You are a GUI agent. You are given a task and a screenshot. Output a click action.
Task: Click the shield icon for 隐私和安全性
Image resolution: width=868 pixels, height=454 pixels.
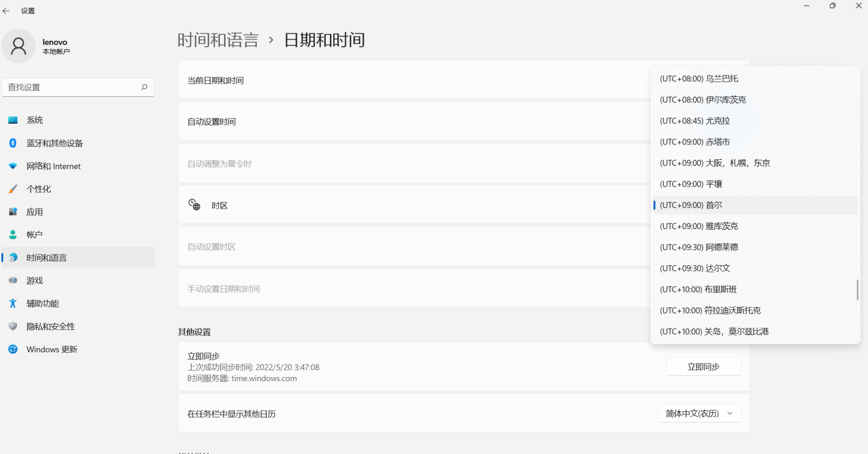(13, 326)
